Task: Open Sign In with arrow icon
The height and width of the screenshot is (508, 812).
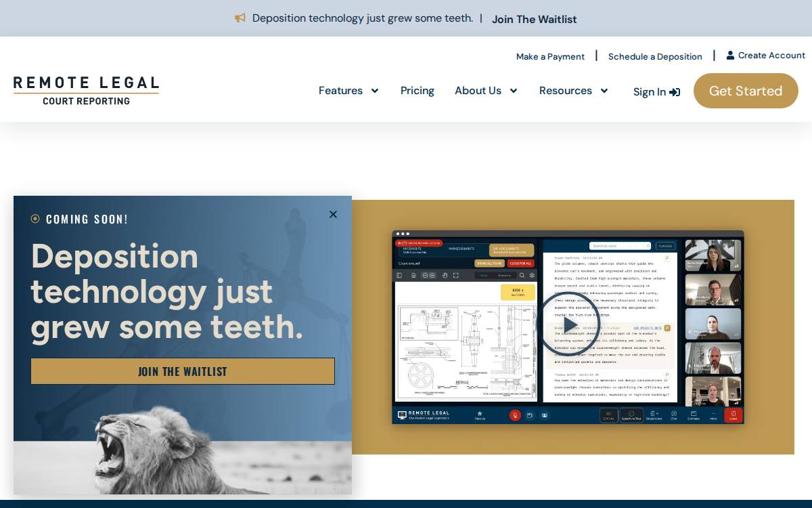Action: pyautogui.click(x=656, y=92)
